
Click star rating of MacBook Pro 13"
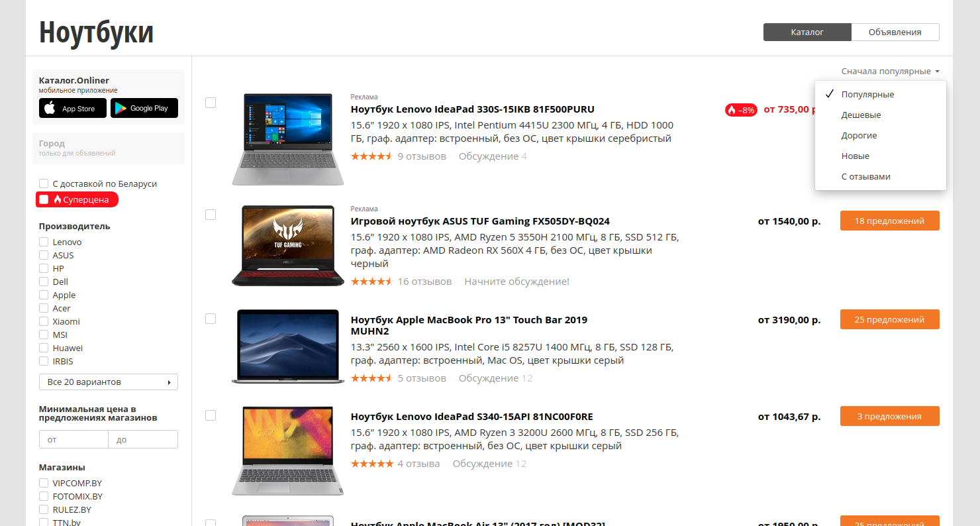371,378
